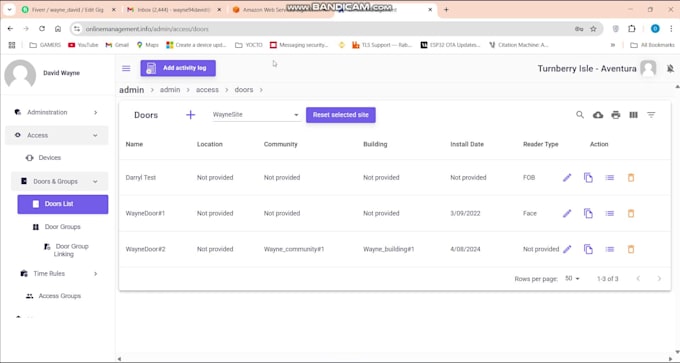
Task: Copy the Darryl Test door entry
Action: pos(588,177)
